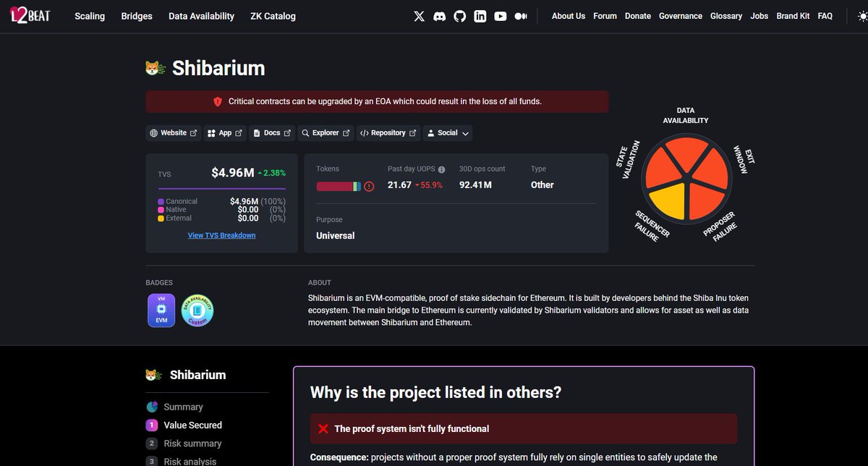
Task: Open the Governance link
Action: coord(681,16)
